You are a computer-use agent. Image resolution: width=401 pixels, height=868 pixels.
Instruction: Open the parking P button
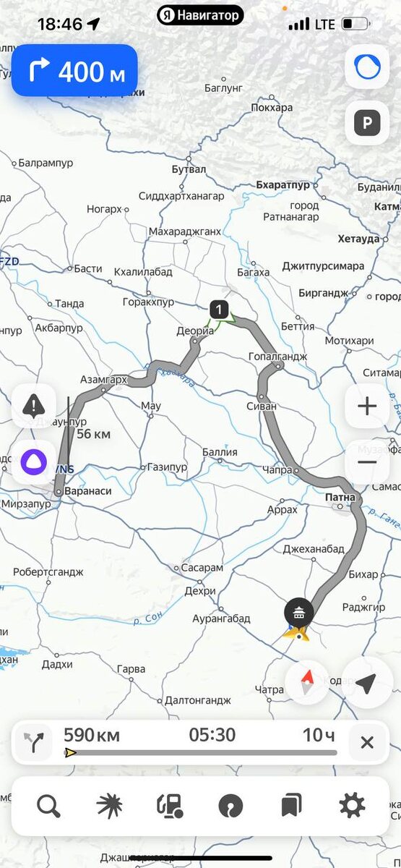(x=367, y=124)
